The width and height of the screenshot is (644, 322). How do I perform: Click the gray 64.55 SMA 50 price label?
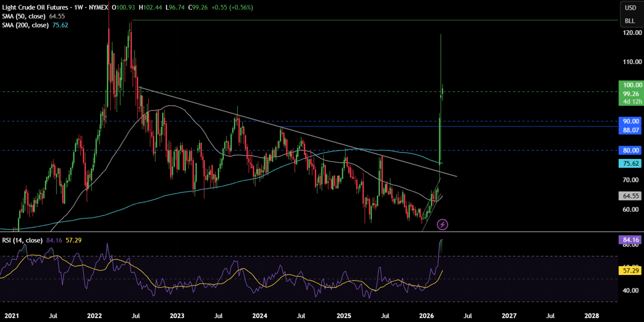(x=631, y=196)
